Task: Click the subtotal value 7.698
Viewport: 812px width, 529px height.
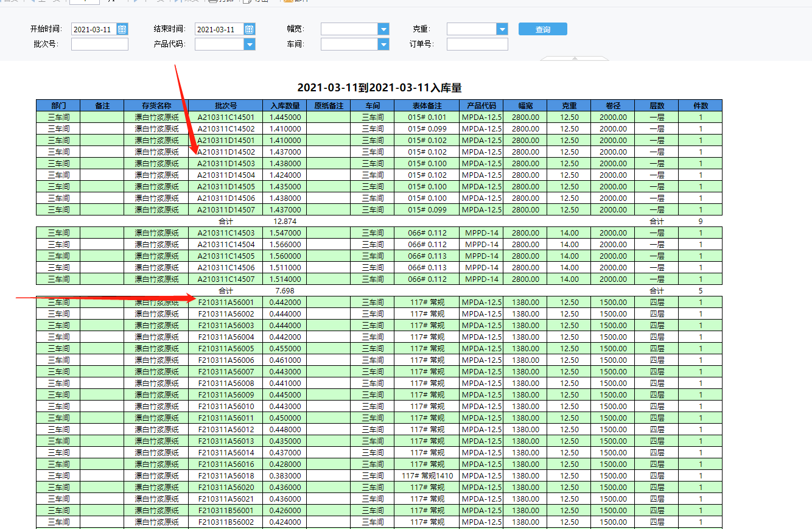Action: click(x=285, y=290)
